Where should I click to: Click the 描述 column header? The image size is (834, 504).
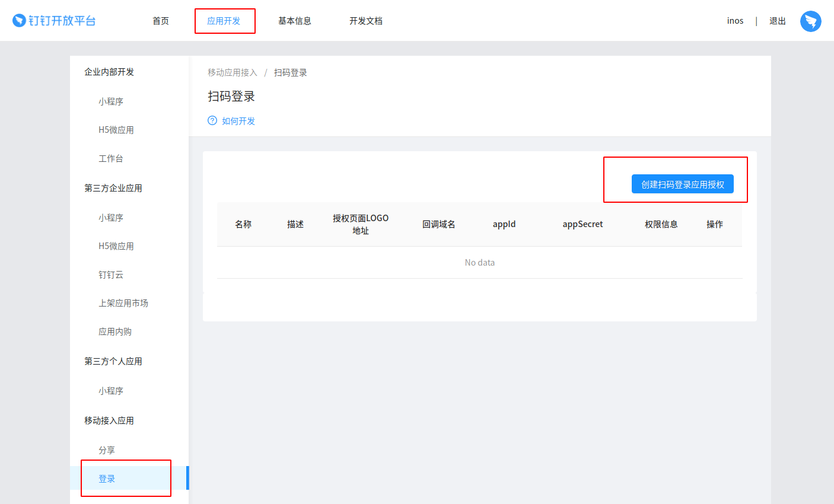tap(295, 224)
